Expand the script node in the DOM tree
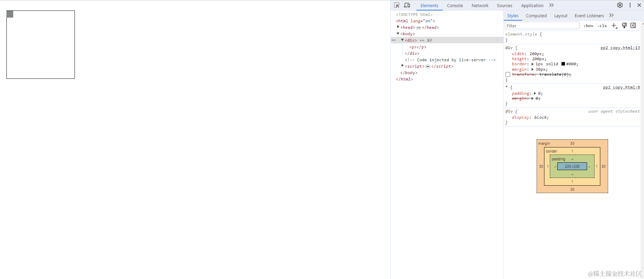The height and width of the screenshot is (279, 644). [402, 66]
